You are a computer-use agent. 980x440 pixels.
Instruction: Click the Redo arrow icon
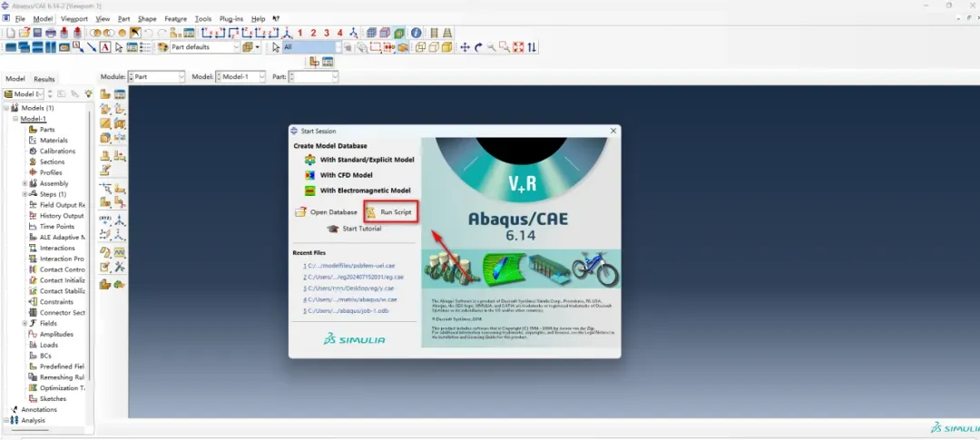(162, 33)
